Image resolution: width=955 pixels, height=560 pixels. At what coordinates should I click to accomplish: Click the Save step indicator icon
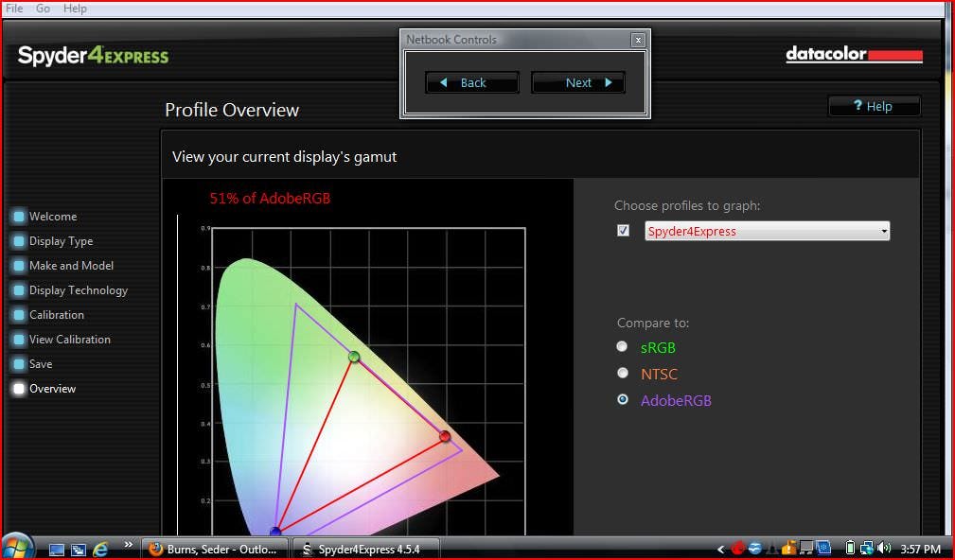tap(19, 364)
